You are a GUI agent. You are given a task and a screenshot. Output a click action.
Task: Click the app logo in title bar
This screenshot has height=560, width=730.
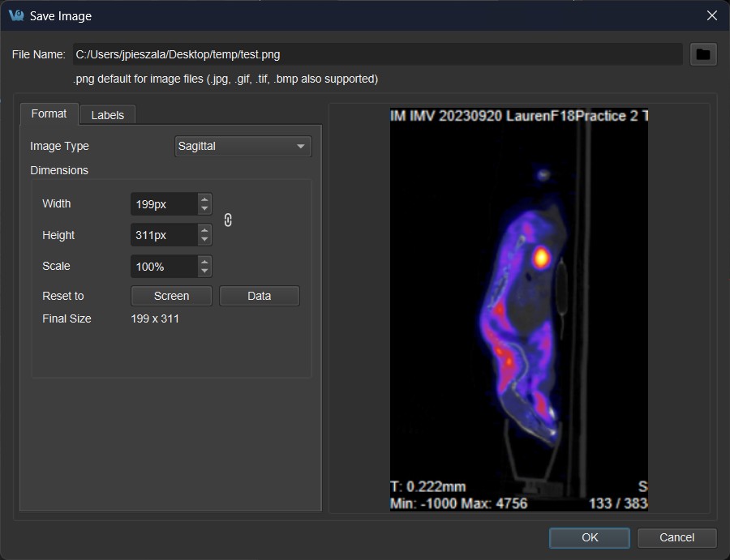coord(15,15)
